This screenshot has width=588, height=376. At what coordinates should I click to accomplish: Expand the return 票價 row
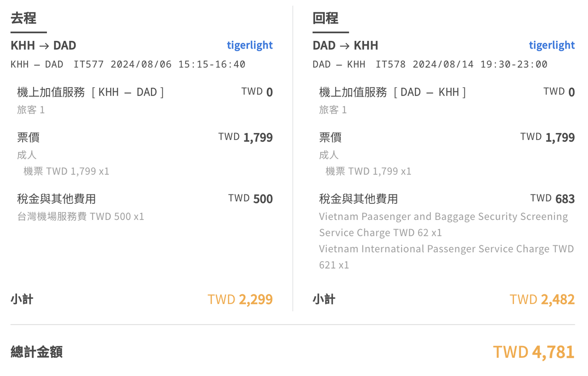(x=447, y=137)
